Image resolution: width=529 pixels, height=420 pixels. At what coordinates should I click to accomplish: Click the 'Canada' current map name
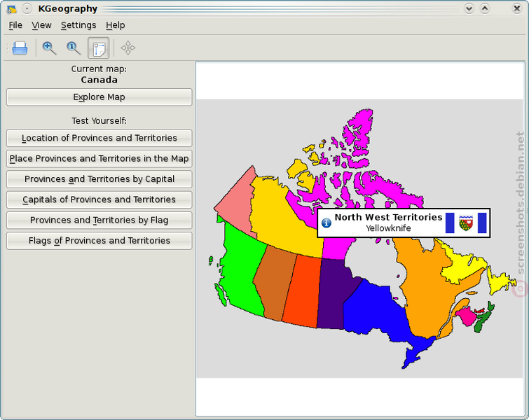coord(99,80)
